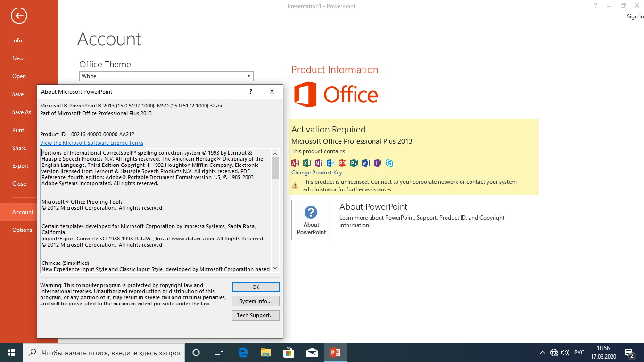The image size is (644, 362).
Task: Click the Excel icon in product list
Action: [307, 163]
